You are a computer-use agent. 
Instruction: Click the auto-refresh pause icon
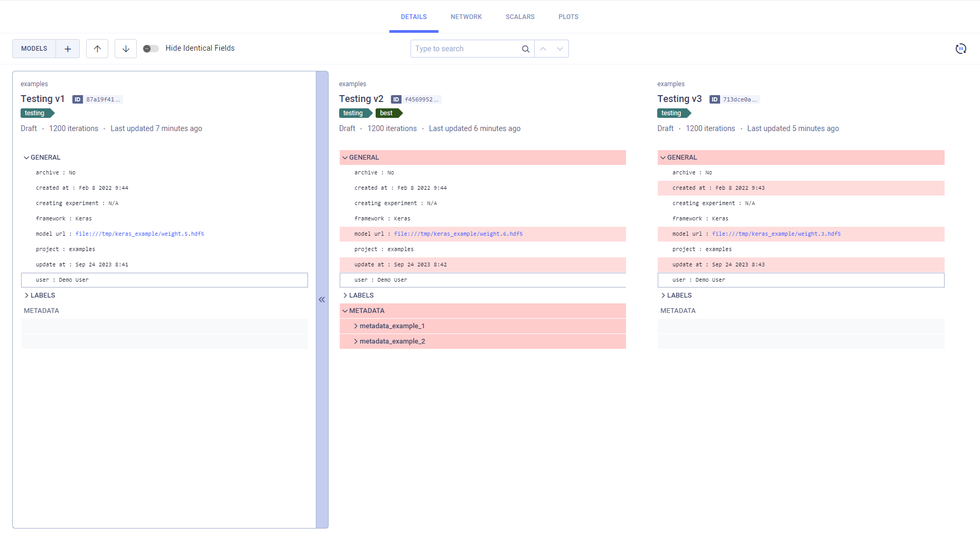[960, 49]
